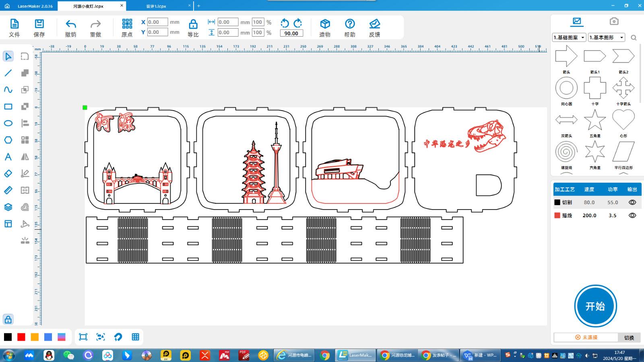Image resolution: width=644 pixels, height=362 pixels.
Task: Toggle visibility of 切割 layer
Action: (632, 202)
